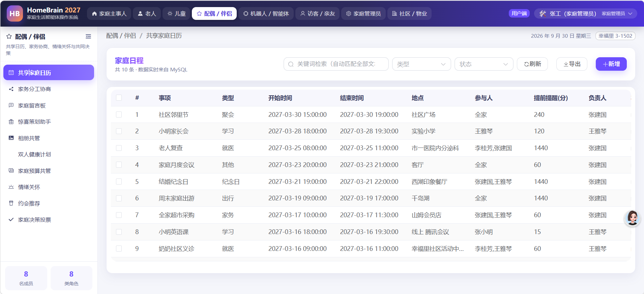Viewport: 644px width, 294px height.
Task: Open the 状态 filter dropdown
Action: tap(484, 64)
